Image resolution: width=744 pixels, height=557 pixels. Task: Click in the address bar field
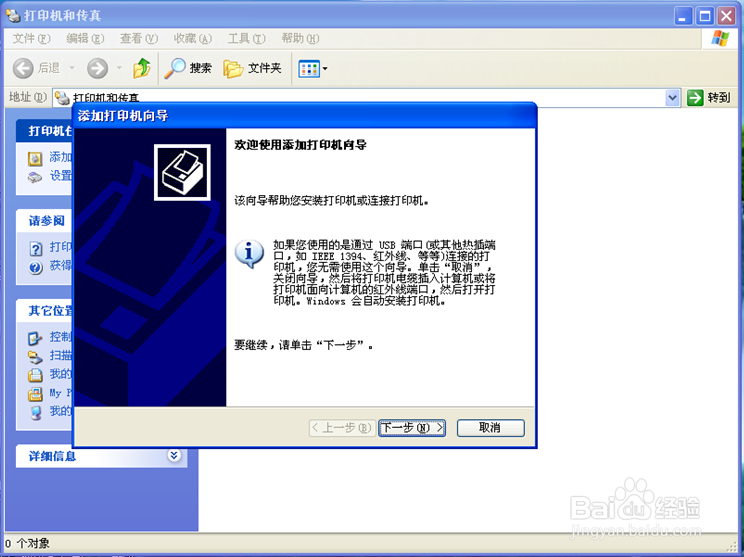pyautogui.click(x=366, y=98)
